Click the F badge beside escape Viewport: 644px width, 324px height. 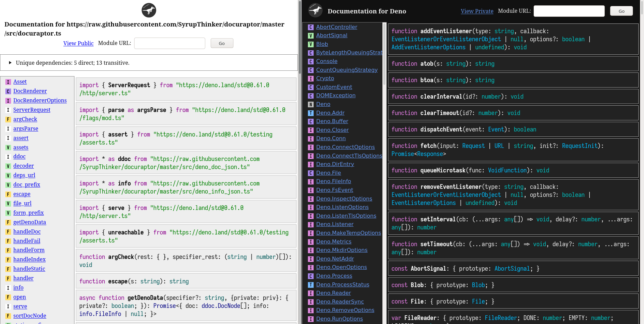click(8, 194)
